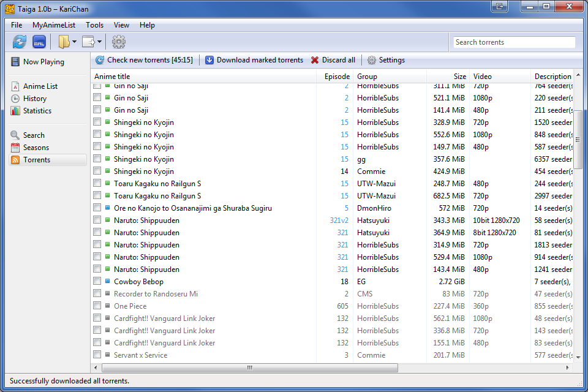Sort by Anime title column header
Image resolution: width=588 pixels, height=392 pixels.
coord(204,77)
